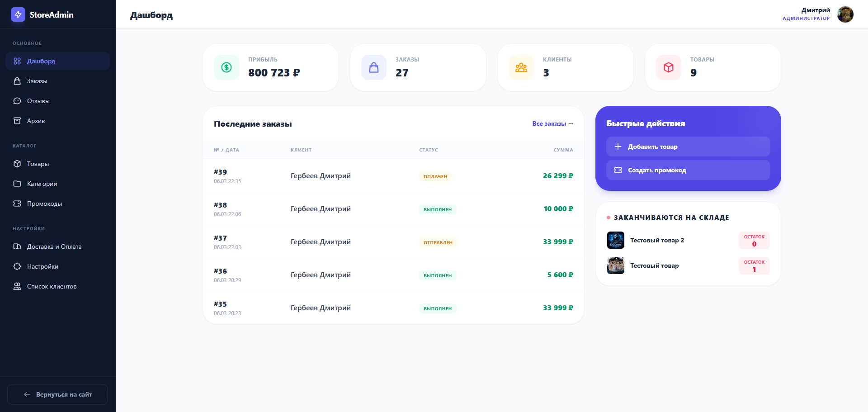Open Категории in the sidebar
868x412 pixels.
[42, 184]
